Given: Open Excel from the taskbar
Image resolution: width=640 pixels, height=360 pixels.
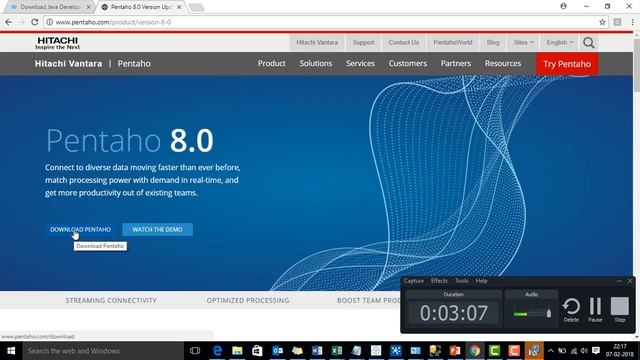Looking at the screenshot, I should click(337, 351).
